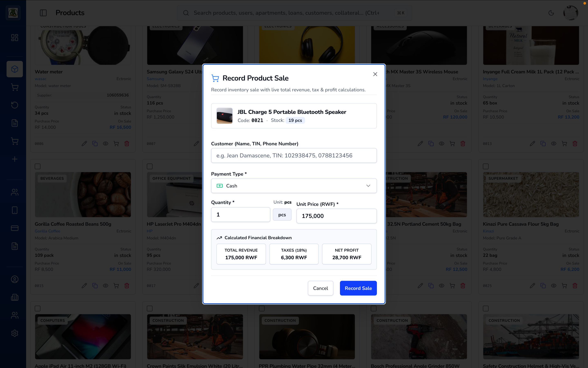Screen dimensions: 588x368
Task: View Water meter details with eye icon
Action: [x=105, y=144]
